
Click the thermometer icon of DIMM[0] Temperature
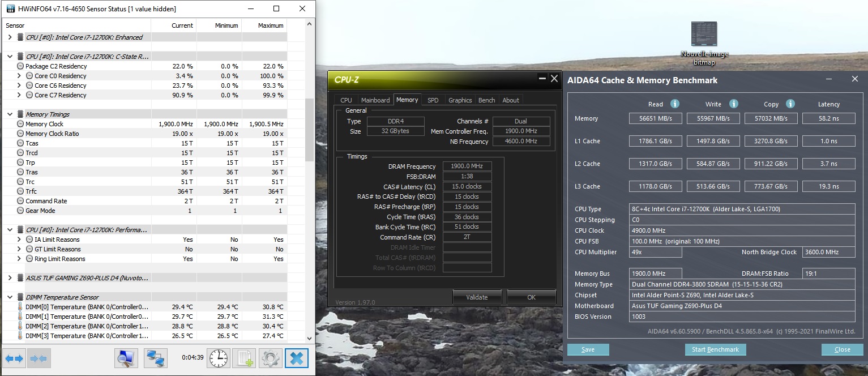tap(20, 307)
